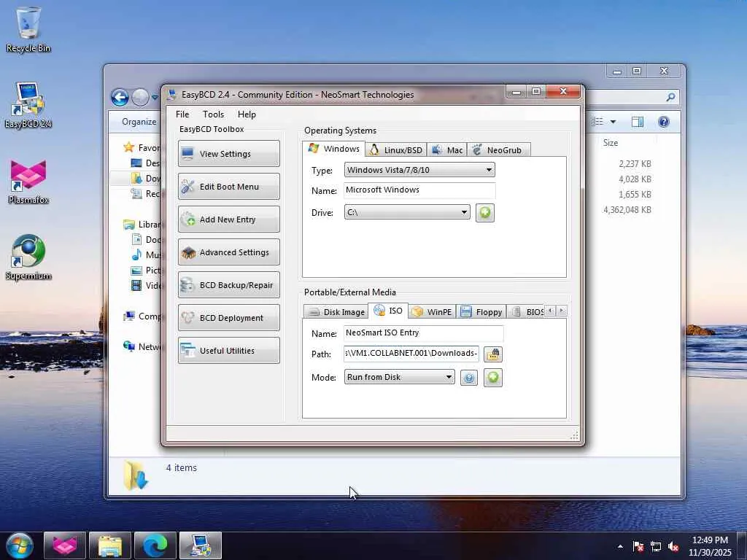Click the Microsoft Windows name field

click(419, 190)
